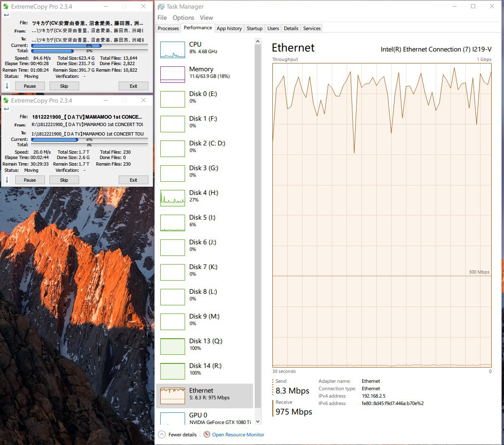Click the Current progress bar in the top copy window
The image size is (504, 445).
pyautogui.click(x=89, y=45)
